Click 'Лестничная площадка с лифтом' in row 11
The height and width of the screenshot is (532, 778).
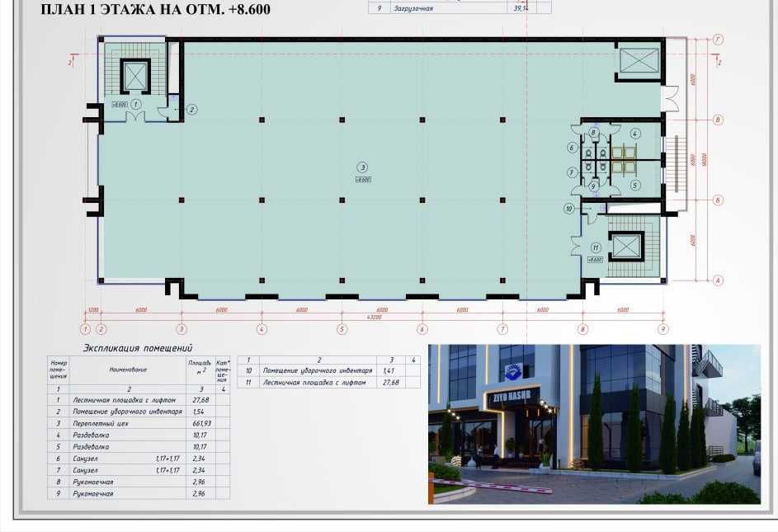314,383
